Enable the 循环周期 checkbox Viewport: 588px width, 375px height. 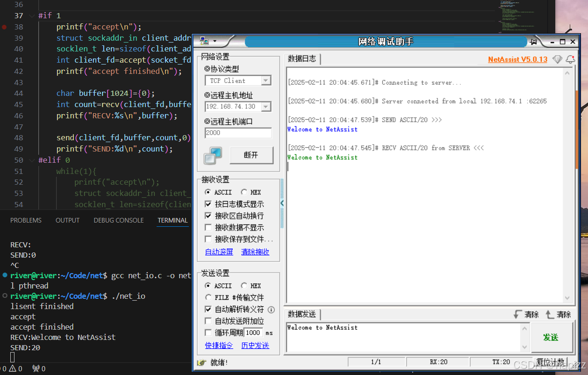[208, 332]
